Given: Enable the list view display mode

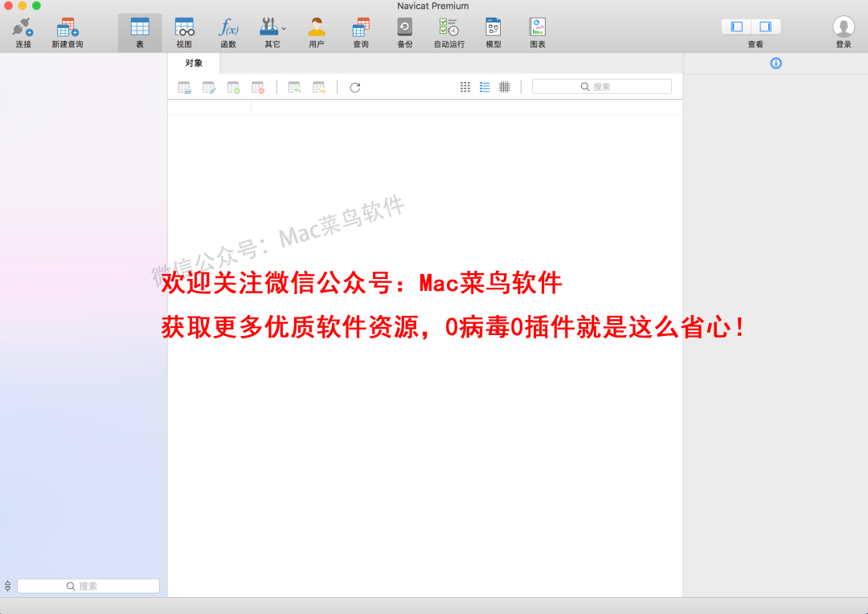Looking at the screenshot, I should [x=485, y=86].
